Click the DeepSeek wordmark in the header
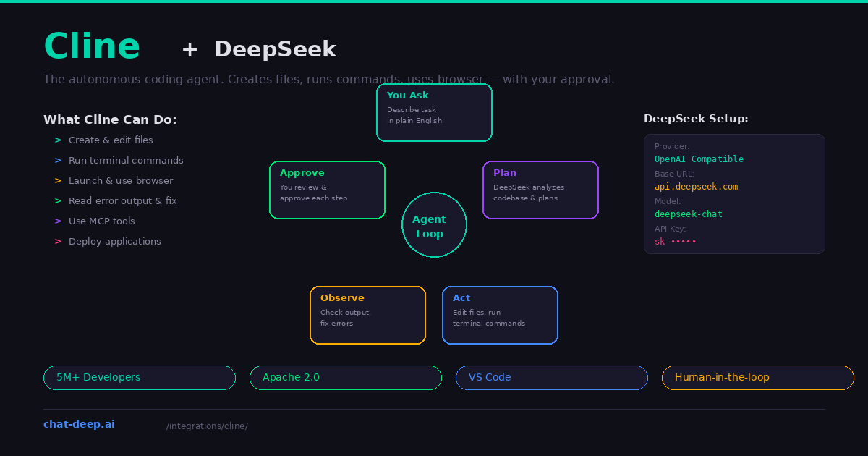This screenshot has height=456, width=868. click(275, 49)
